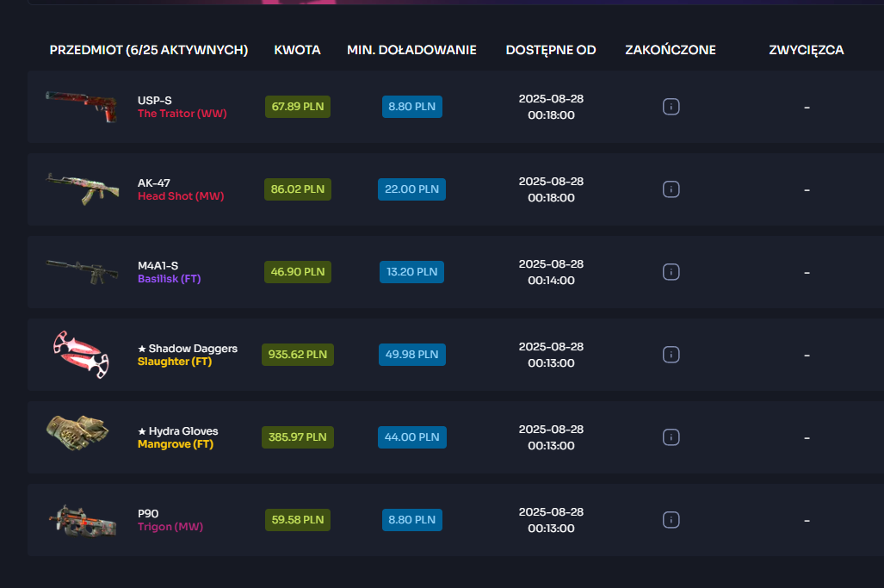The width and height of the screenshot is (884, 588).
Task: Click the USP-S row date 2025-08-28 00:18:00
Action: pyautogui.click(x=551, y=107)
